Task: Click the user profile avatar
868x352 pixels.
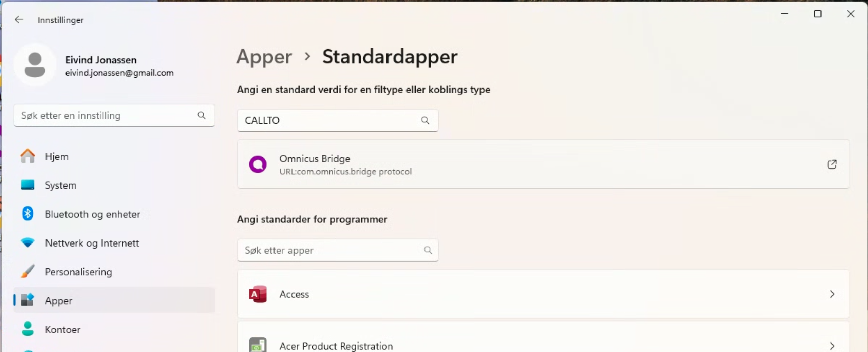Action: point(35,65)
